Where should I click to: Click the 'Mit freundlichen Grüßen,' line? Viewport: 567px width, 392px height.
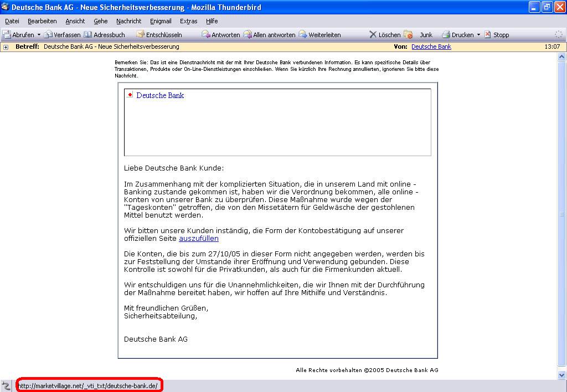(x=166, y=308)
